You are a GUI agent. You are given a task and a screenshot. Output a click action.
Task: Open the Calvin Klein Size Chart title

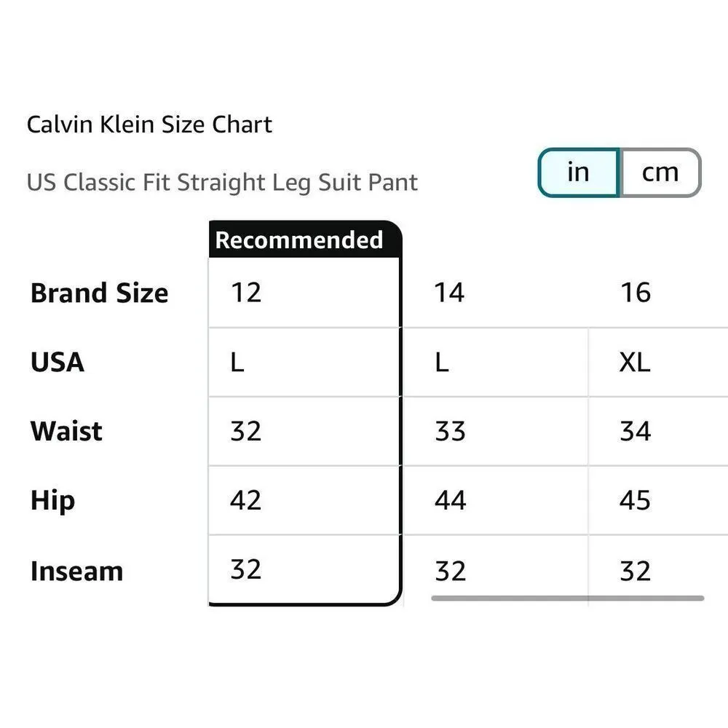149,124
